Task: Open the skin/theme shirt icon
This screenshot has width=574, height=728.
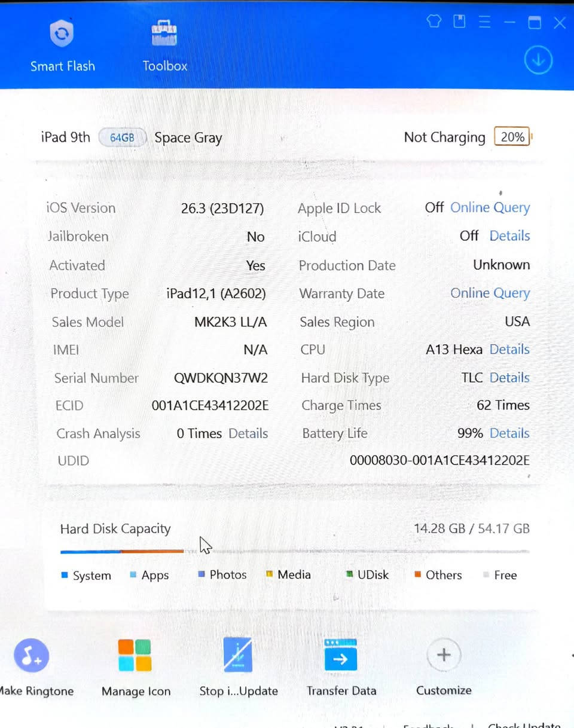Action: [x=433, y=22]
